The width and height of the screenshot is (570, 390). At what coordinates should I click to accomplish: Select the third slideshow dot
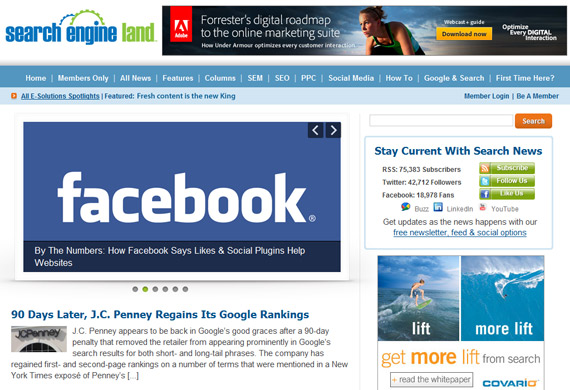point(155,289)
